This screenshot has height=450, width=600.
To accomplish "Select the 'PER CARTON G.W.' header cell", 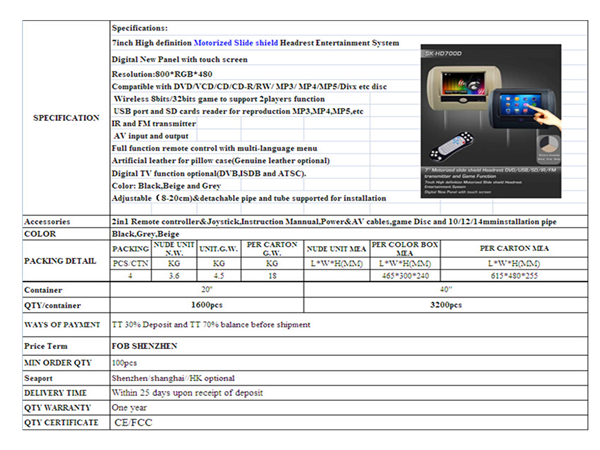I will [x=272, y=249].
